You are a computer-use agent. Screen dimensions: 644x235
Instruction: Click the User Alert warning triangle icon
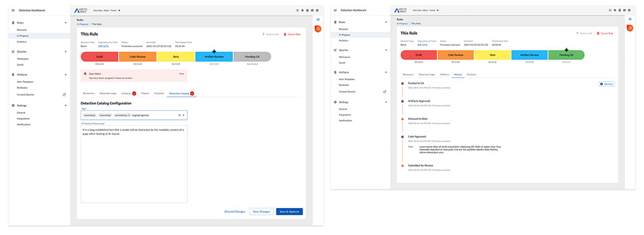85,73
